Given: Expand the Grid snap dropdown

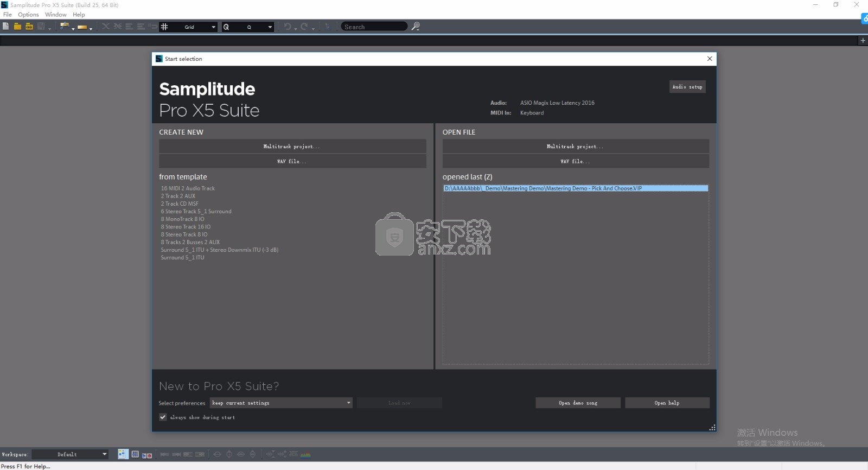Looking at the screenshot, I should [x=213, y=27].
